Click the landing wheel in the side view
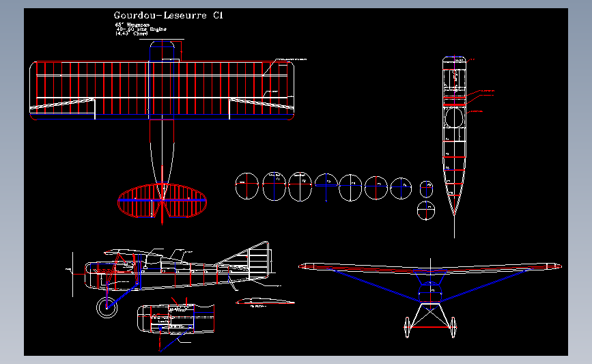592x364 pixels. point(107,307)
